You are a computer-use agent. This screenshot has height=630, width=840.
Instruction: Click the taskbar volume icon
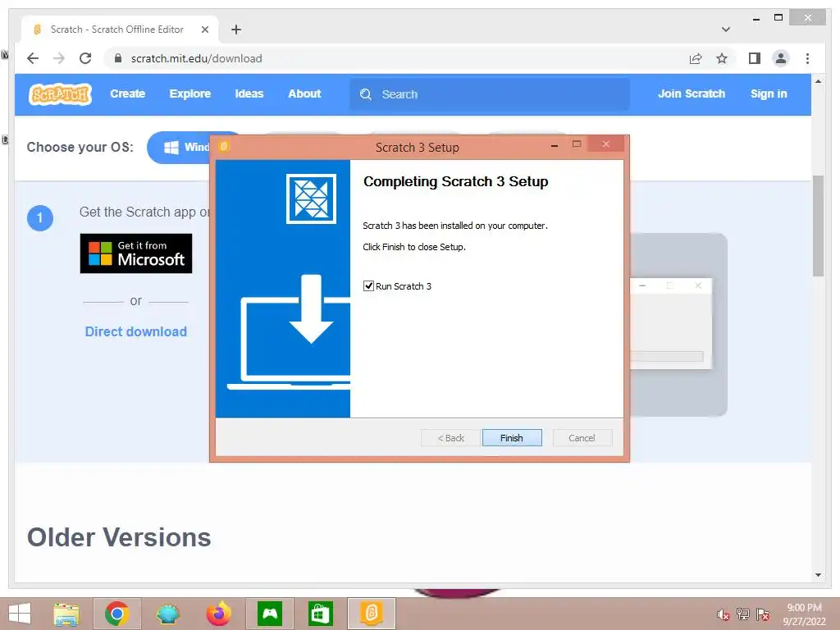click(x=724, y=614)
